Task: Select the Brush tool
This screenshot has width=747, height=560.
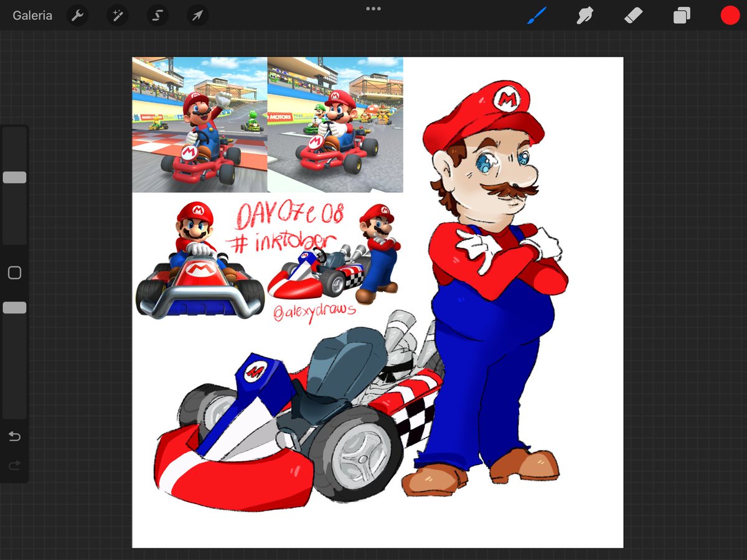Action: point(536,16)
